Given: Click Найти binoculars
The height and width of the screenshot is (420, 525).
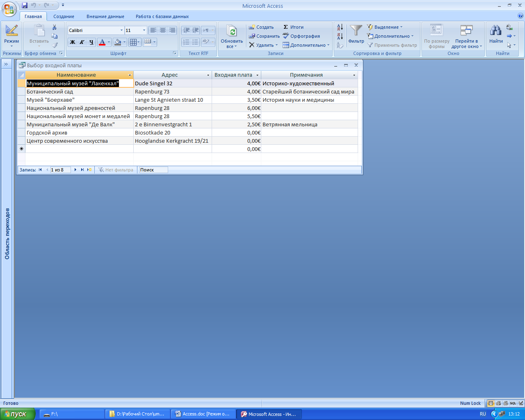Looking at the screenshot, I should click(x=496, y=34).
